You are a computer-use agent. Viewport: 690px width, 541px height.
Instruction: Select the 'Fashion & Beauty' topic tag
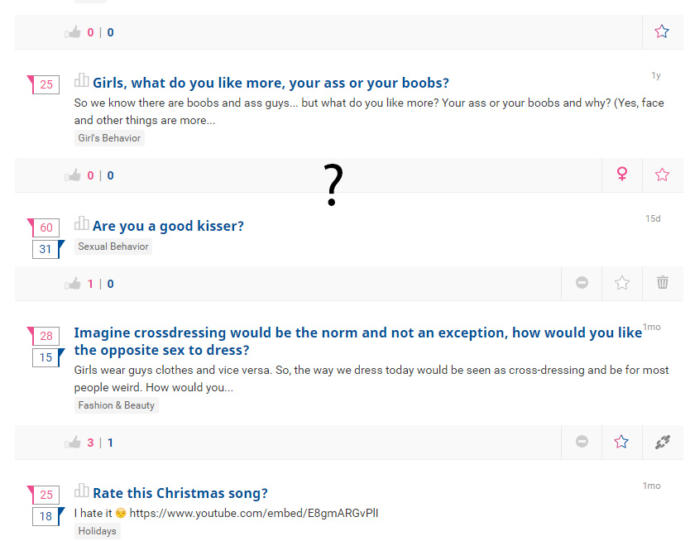coord(116,405)
